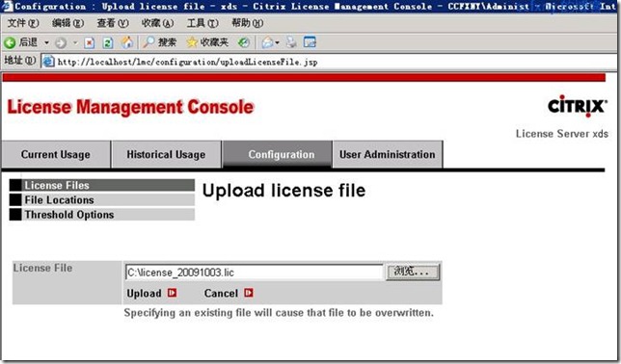621x364 pixels.
Task: Open the 查看(V) menu
Action: (113, 23)
